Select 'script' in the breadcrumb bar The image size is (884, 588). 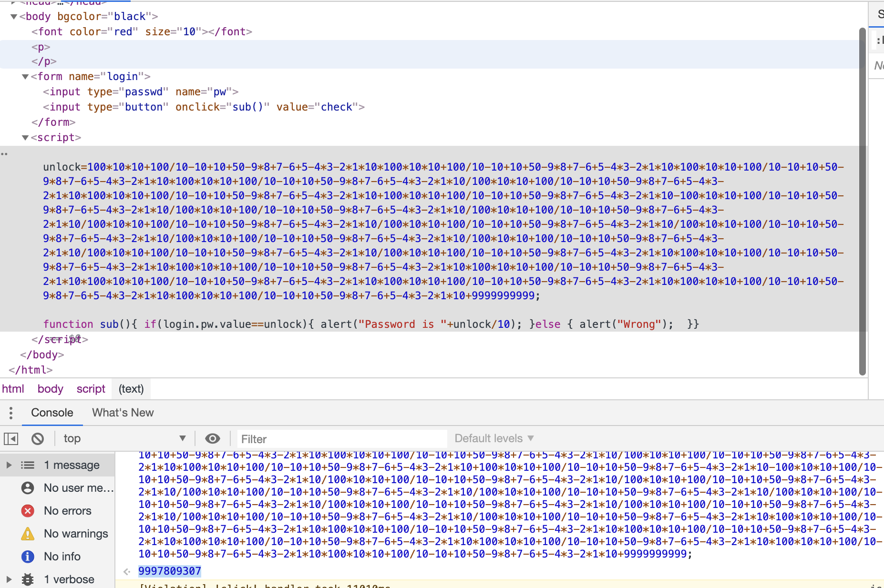coord(91,389)
